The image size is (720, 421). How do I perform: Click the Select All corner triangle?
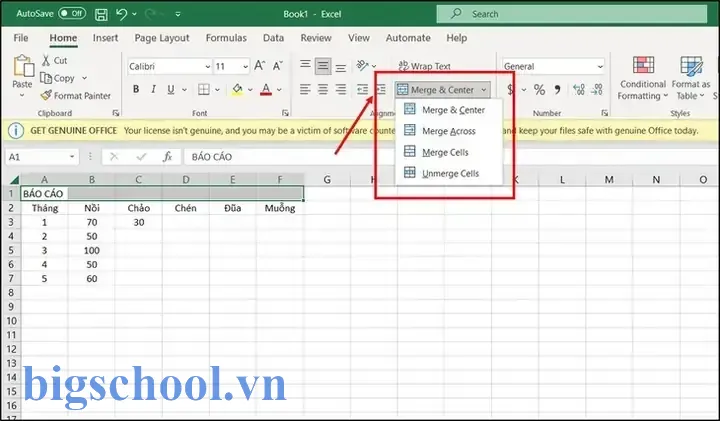coord(14,180)
